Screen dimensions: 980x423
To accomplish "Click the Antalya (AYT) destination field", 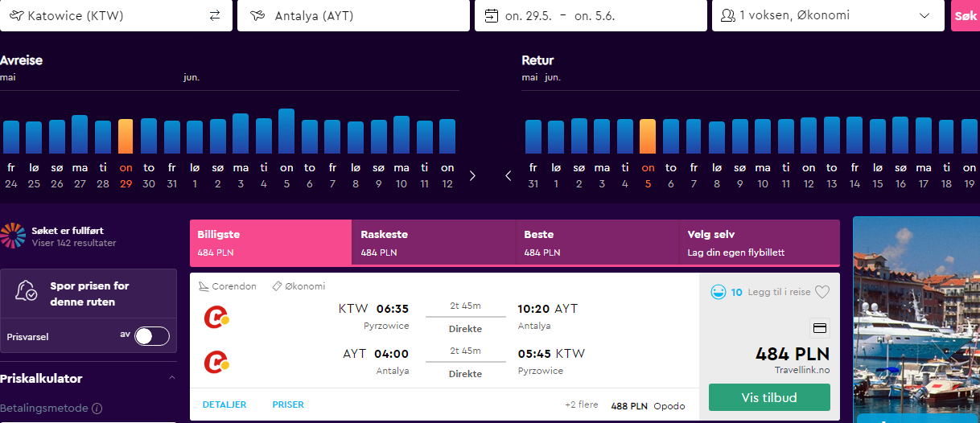I will [353, 15].
